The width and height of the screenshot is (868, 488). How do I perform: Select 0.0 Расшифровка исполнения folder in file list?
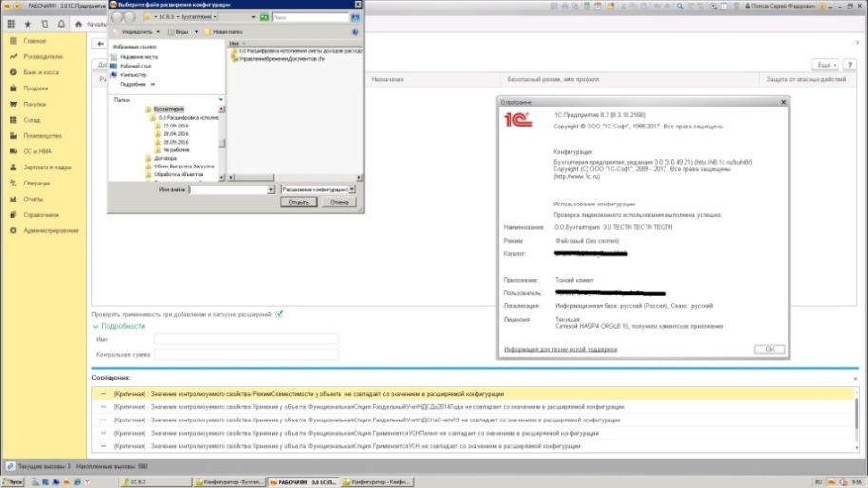(298, 51)
